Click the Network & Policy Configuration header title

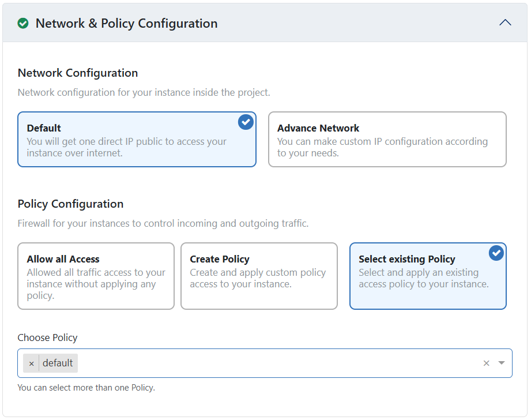pyautogui.click(x=126, y=24)
